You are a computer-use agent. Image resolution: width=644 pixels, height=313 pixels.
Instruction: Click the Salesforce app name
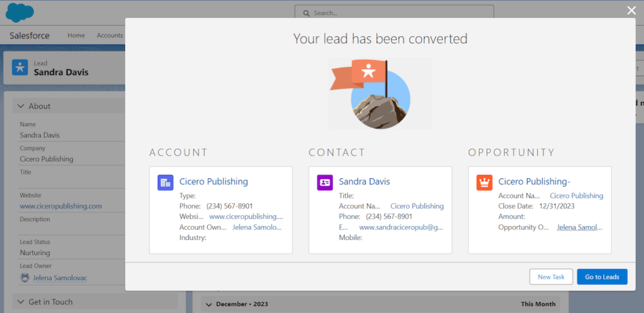coord(30,35)
